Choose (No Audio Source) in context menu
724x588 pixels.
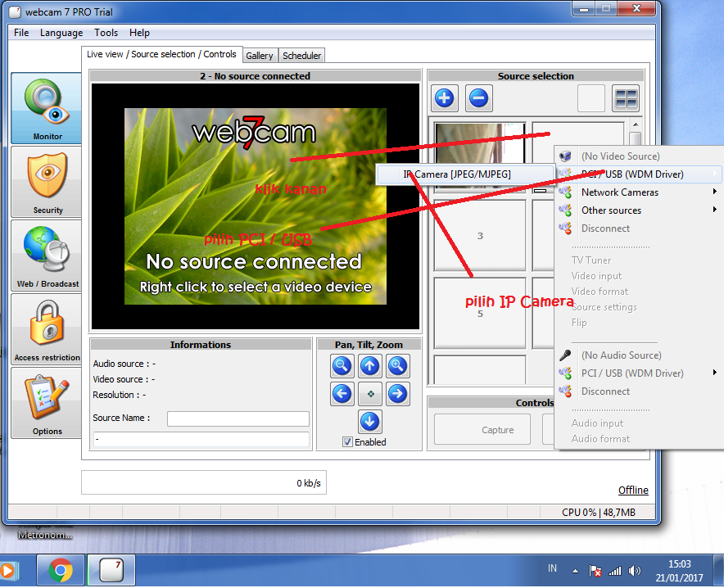(639, 355)
